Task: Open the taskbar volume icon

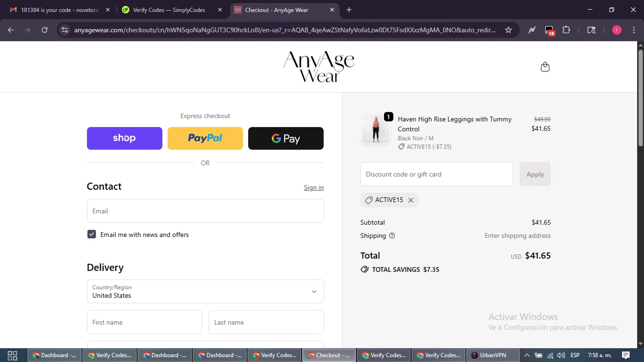Action: tap(561, 356)
